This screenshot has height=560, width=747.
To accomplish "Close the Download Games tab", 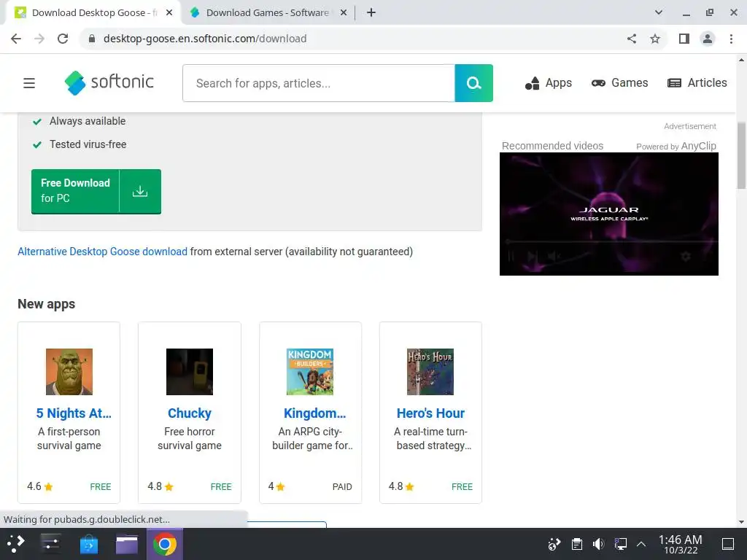I will click(x=344, y=13).
